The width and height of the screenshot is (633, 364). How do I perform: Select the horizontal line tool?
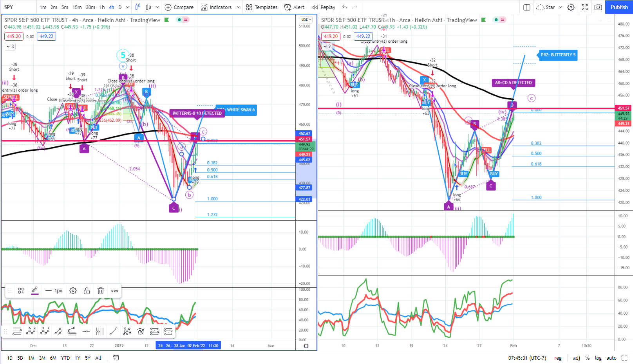86,332
